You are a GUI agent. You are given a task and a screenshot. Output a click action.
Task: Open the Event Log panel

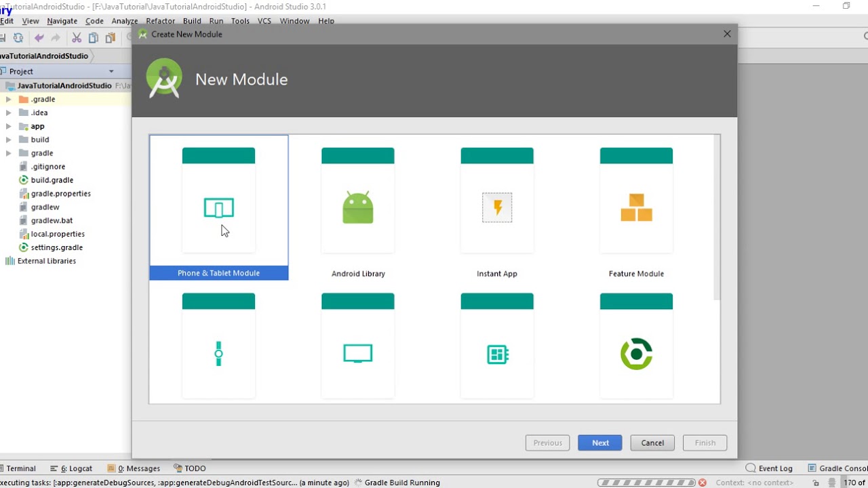(x=769, y=468)
